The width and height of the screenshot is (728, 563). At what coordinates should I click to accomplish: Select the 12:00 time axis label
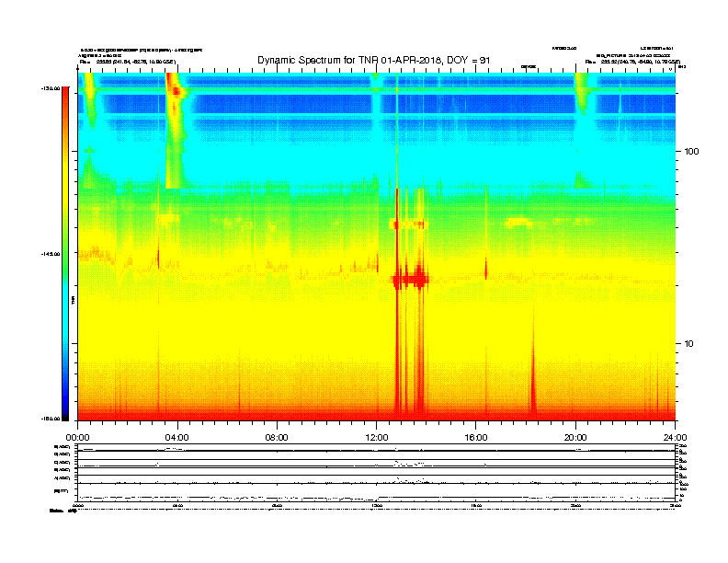377,438
